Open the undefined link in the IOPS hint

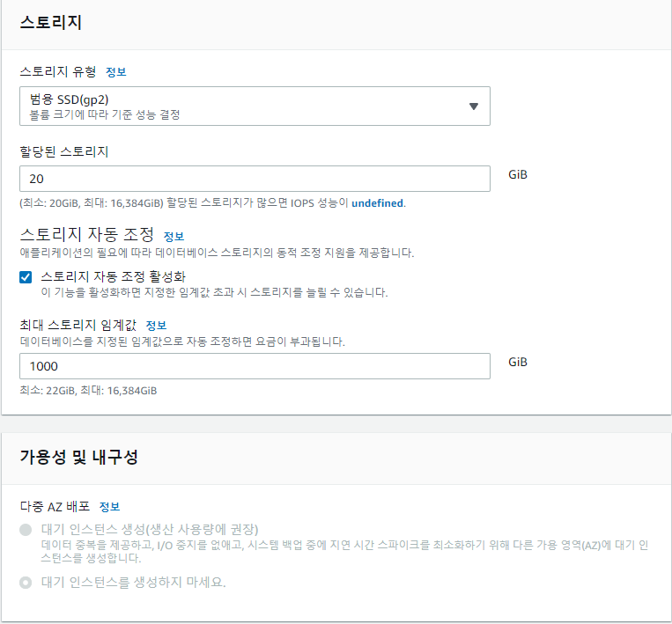pos(377,203)
